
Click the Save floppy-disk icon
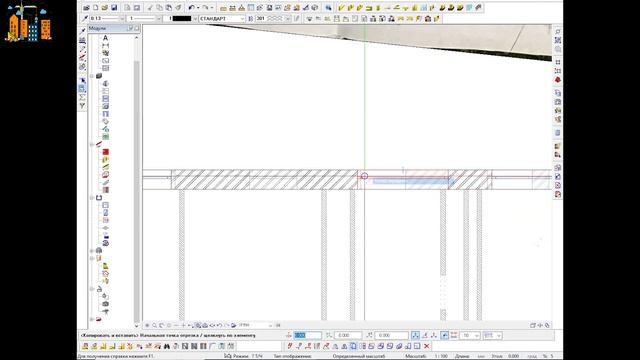114,7
